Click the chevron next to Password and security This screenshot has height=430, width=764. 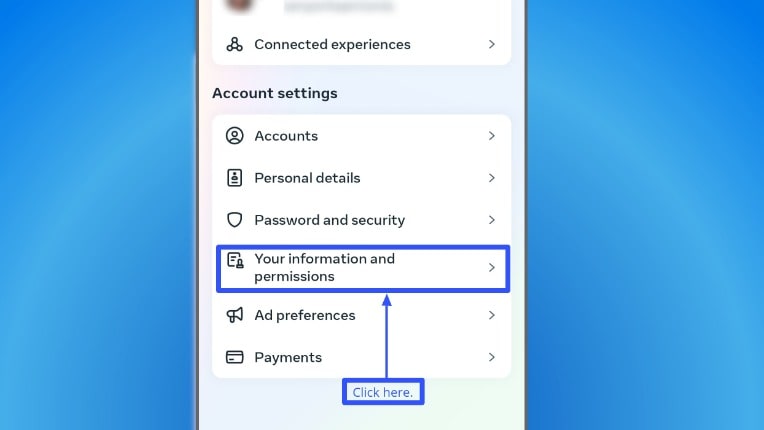pyautogui.click(x=491, y=220)
